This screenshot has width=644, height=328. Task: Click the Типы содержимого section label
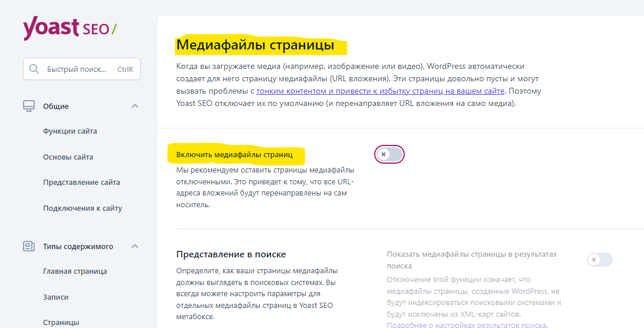[x=78, y=247]
